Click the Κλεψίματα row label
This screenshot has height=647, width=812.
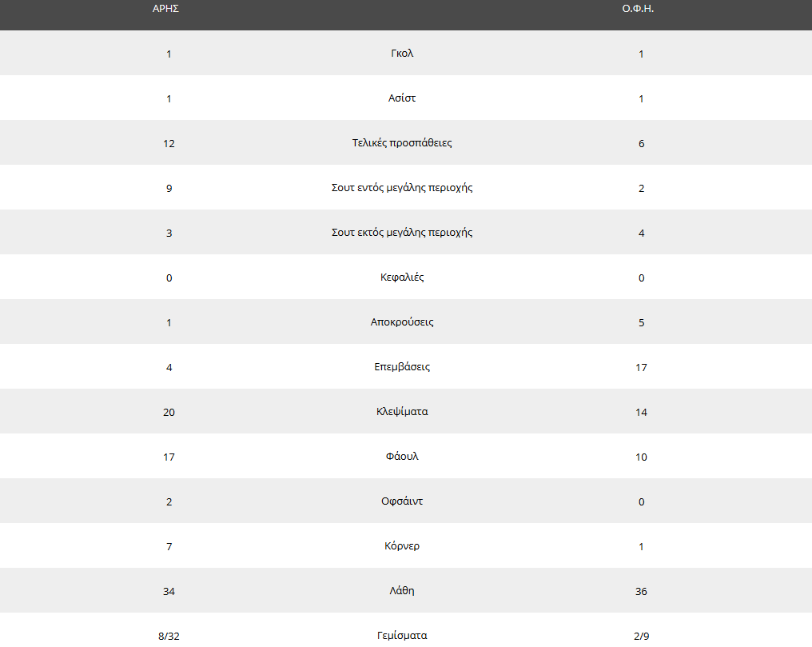402,412
